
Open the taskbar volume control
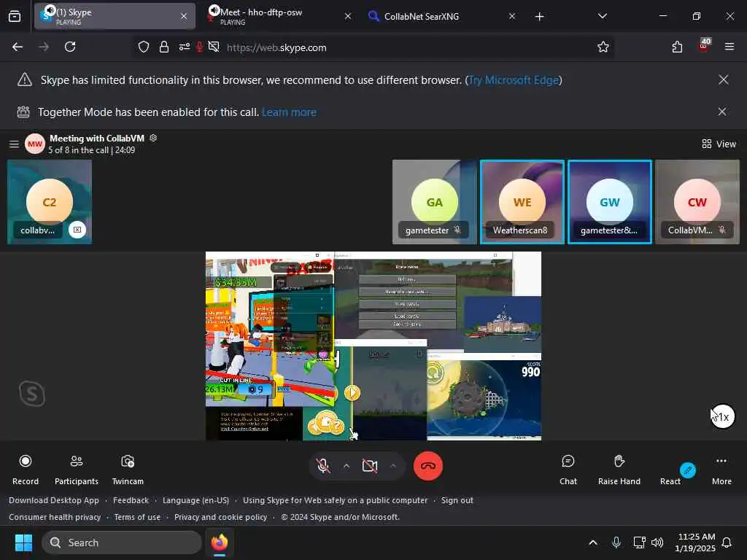pyautogui.click(x=657, y=542)
